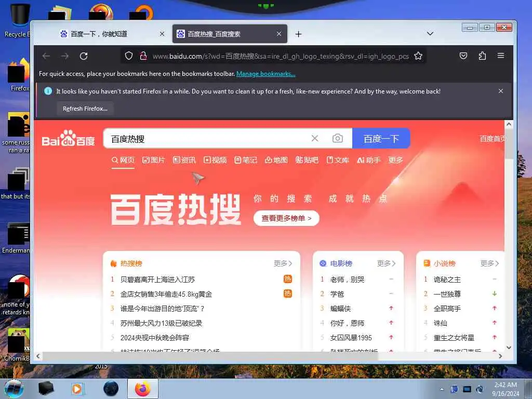Click the horizontal scrollbar right arrow
This screenshot has height=399, width=532.
(x=500, y=356)
